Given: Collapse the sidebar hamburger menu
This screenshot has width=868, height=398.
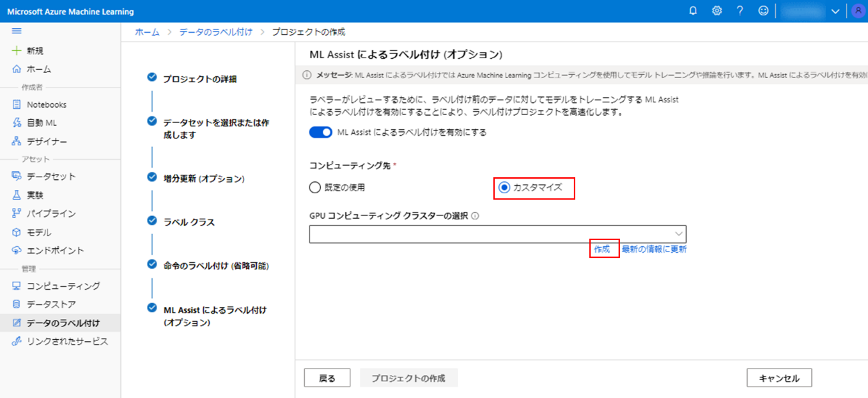Looking at the screenshot, I should tap(17, 31).
